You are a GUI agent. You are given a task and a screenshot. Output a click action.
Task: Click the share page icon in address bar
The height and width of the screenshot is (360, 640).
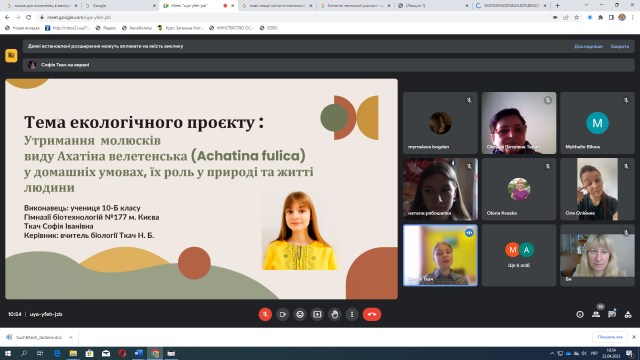tap(566, 17)
